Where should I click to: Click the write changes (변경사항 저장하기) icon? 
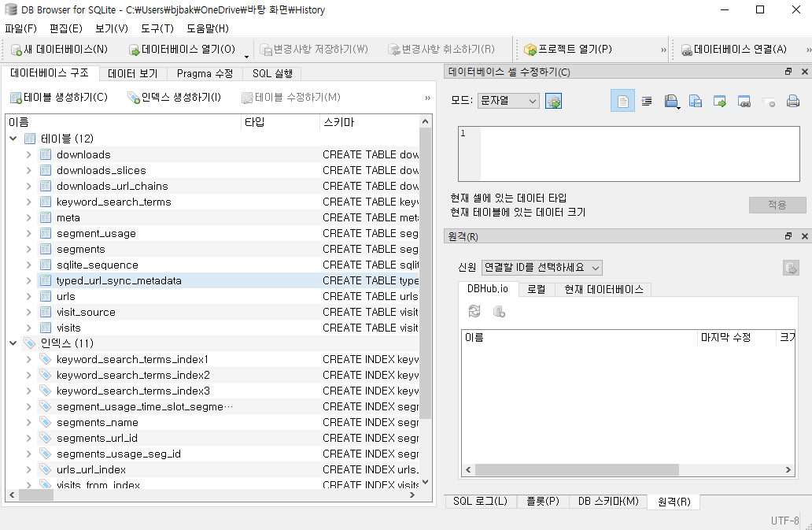(x=266, y=50)
